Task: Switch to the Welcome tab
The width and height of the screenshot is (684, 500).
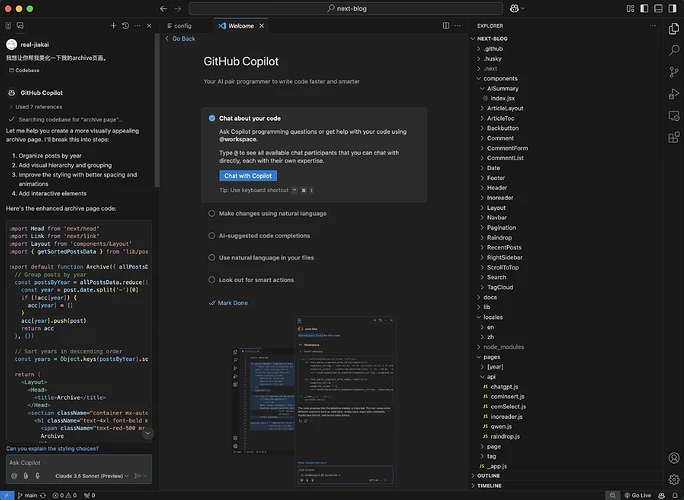Action: (241, 26)
